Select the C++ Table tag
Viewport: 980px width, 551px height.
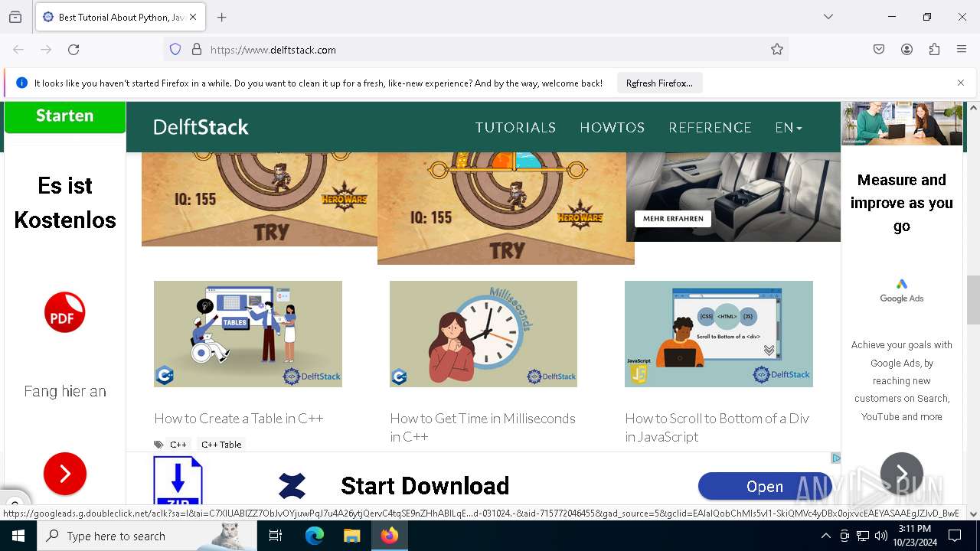(221, 445)
